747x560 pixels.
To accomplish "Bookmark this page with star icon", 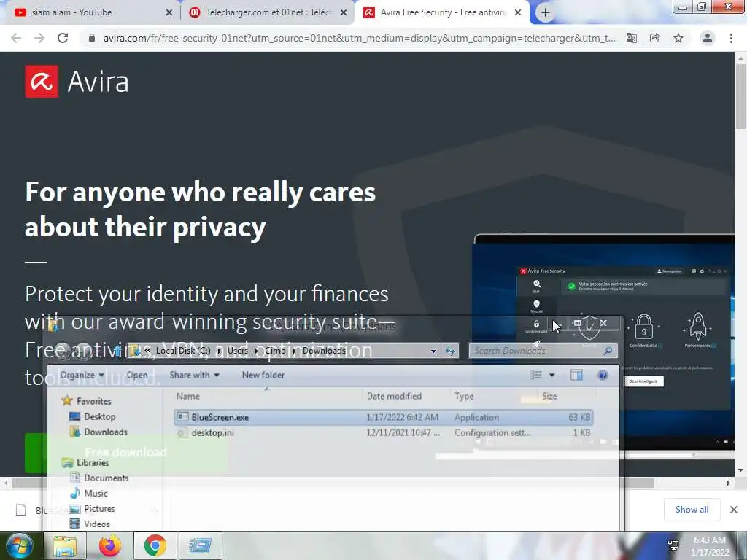I will click(678, 38).
